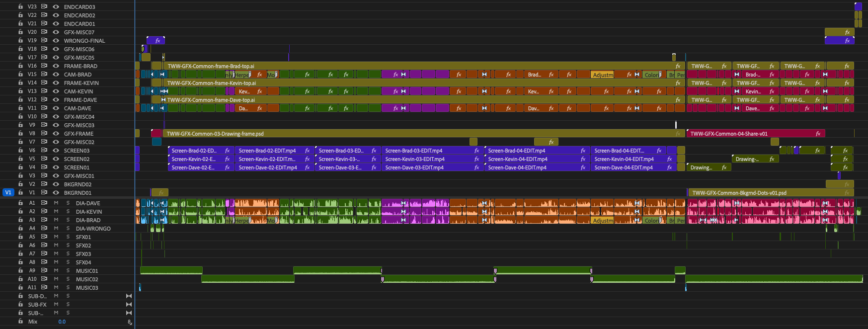Screen dimensions: 868x329
Task: Target the V13 track label
Action: (32, 91)
